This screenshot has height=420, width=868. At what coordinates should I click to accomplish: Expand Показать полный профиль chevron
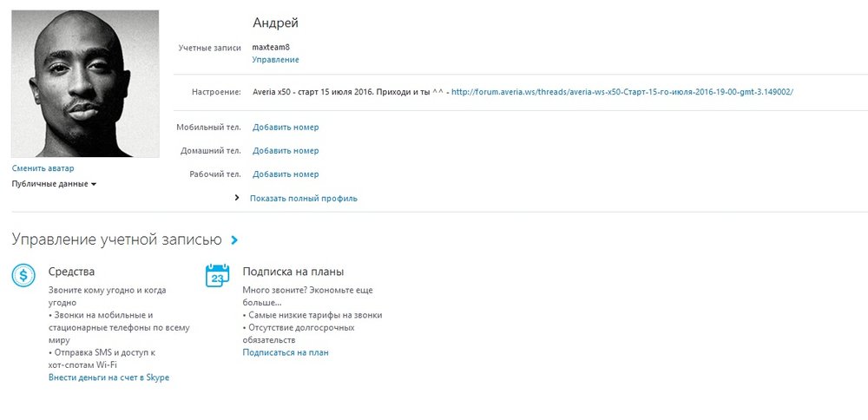pos(237,198)
